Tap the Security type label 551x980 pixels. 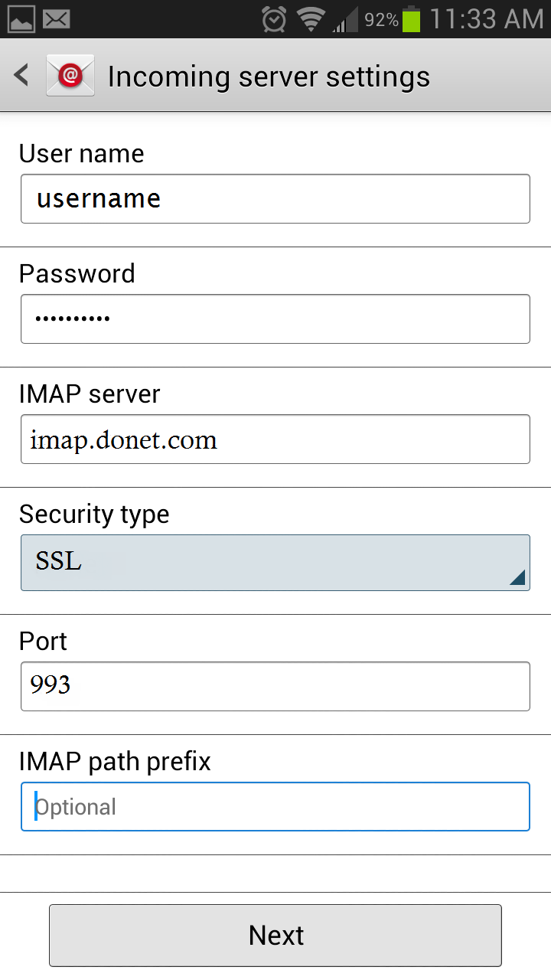coord(94,514)
